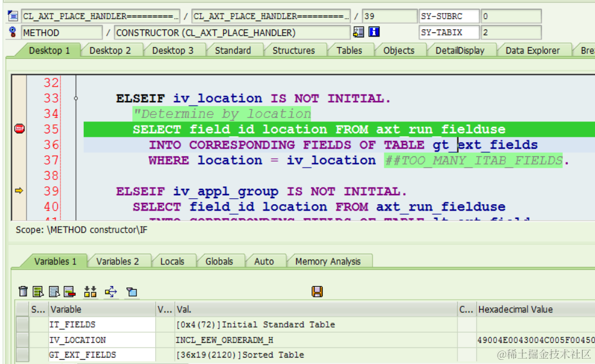Click the ##TOO_MANY_ITAB_FIELDS pragma
Viewport: 595px width, 364px height.
coord(473,160)
